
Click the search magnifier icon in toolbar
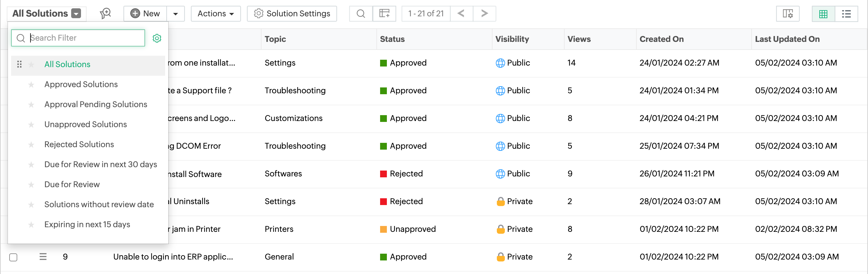tap(361, 14)
